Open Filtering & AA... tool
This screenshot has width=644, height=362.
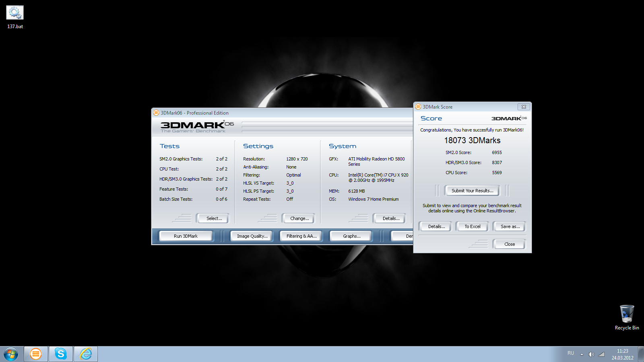pos(301,236)
